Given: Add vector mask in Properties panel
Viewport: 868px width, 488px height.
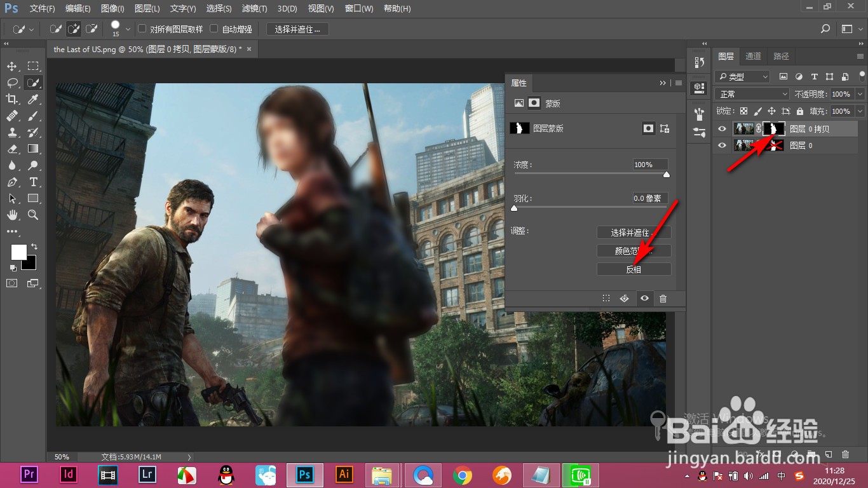Looking at the screenshot, I should pos(665,128).
